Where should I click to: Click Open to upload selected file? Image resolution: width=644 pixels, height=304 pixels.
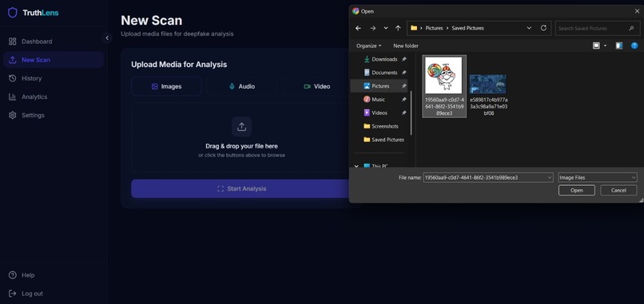(577, 191)
